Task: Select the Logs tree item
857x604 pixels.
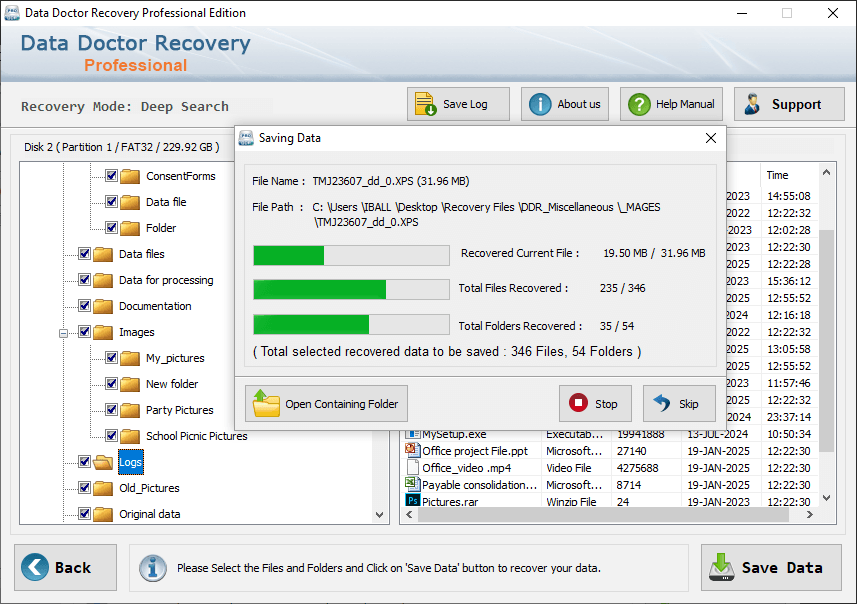Action: (131, 462)
